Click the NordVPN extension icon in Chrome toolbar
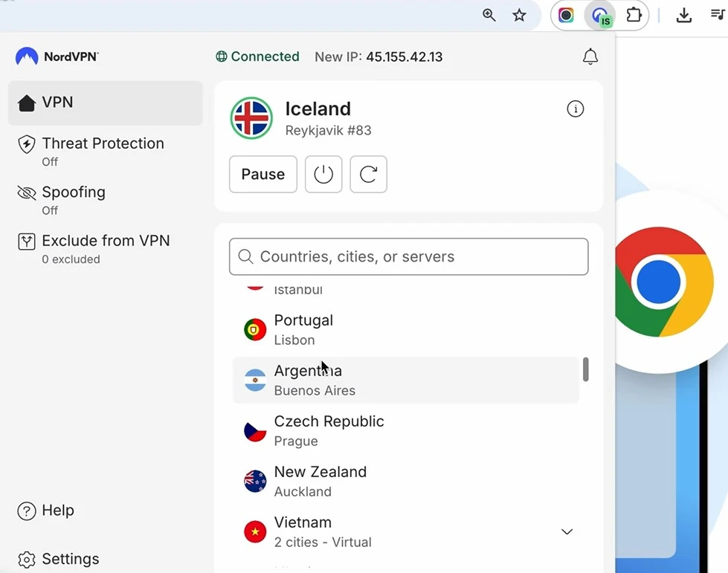Viewport: 728px width, 573px height. [x=602, y=16]
